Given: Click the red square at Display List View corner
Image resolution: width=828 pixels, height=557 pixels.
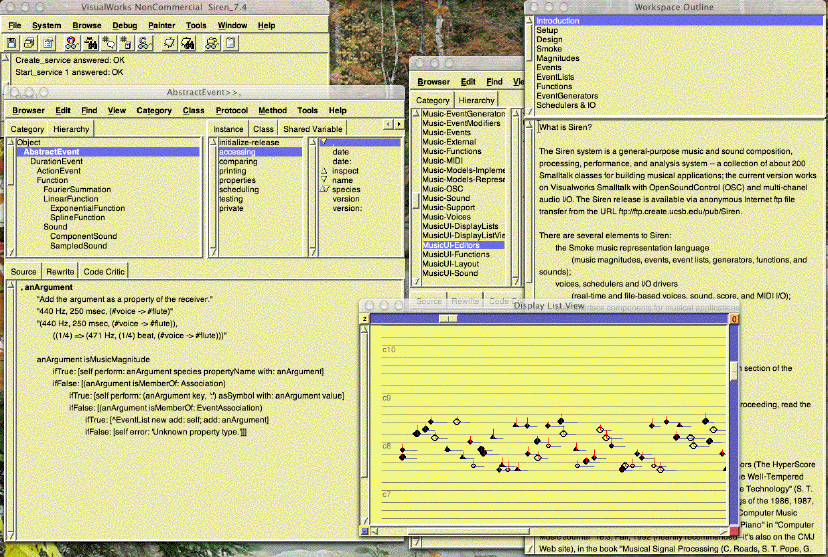Looking at the screenshot, I should (x=734, y=530).
